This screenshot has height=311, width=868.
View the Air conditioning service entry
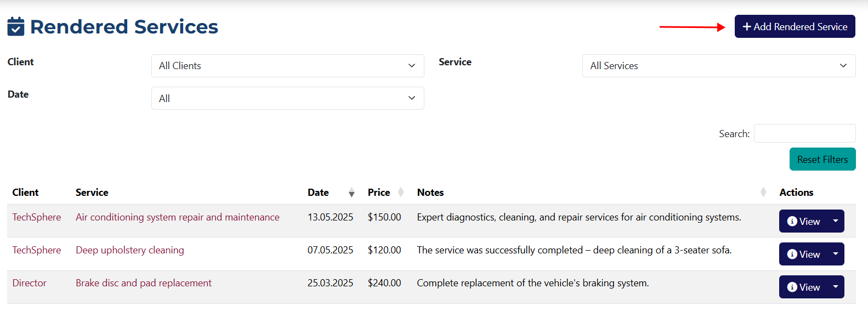tap(803, 221)
